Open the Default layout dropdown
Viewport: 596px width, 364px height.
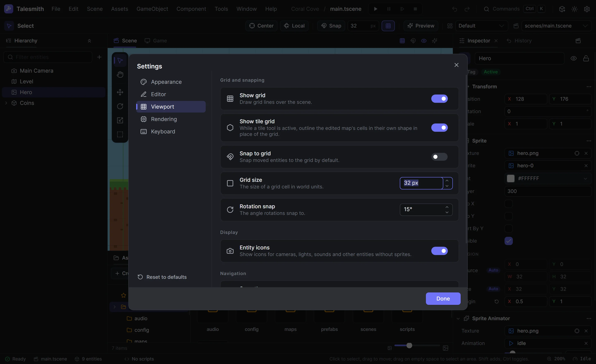coord(481,26)
